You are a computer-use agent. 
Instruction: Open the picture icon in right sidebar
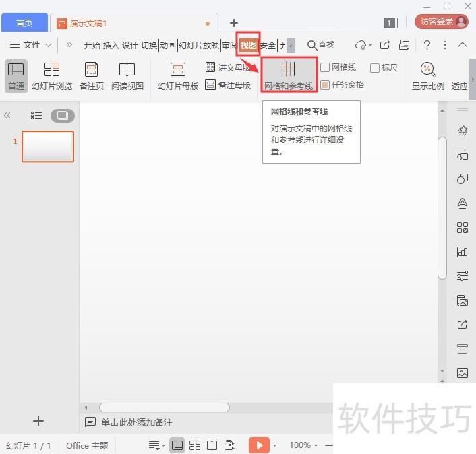[463, 372]
